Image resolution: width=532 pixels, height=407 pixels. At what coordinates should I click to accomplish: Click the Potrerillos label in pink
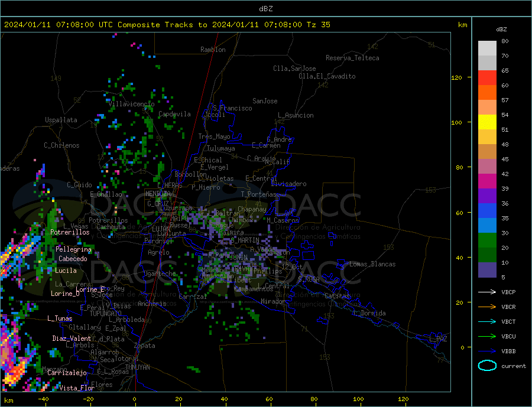pos(70,232)
